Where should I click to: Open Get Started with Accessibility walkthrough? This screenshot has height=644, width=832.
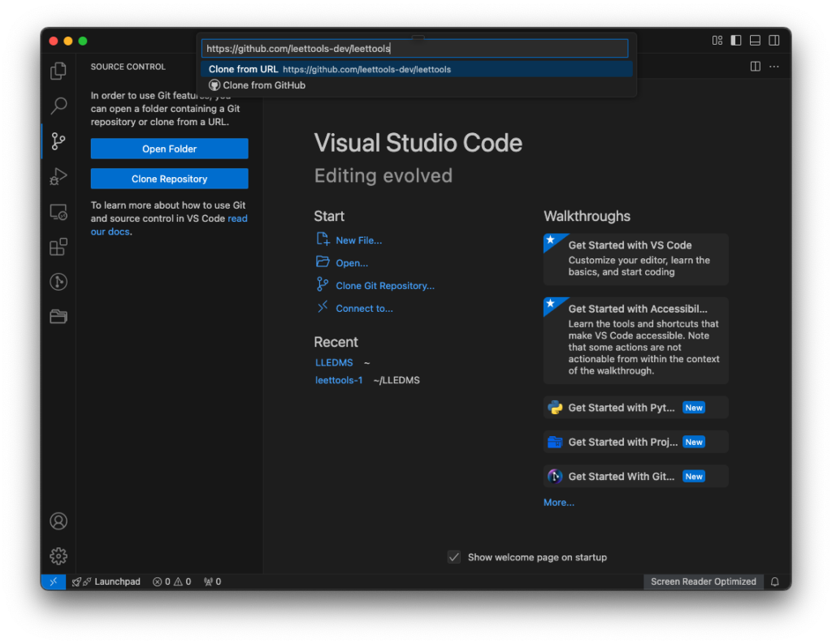[635, 340]
